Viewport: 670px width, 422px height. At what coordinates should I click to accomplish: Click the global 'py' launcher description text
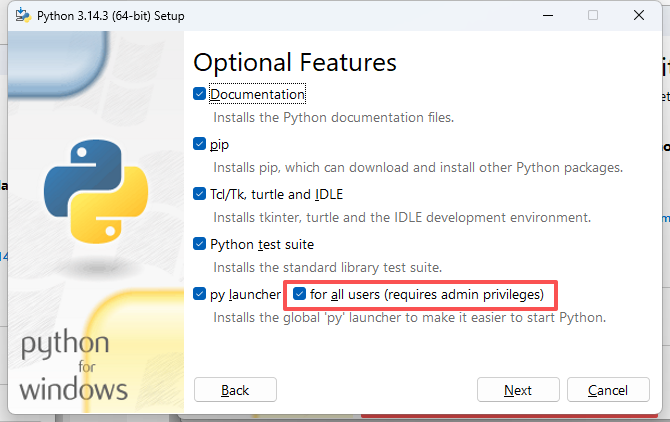point(409,317)
